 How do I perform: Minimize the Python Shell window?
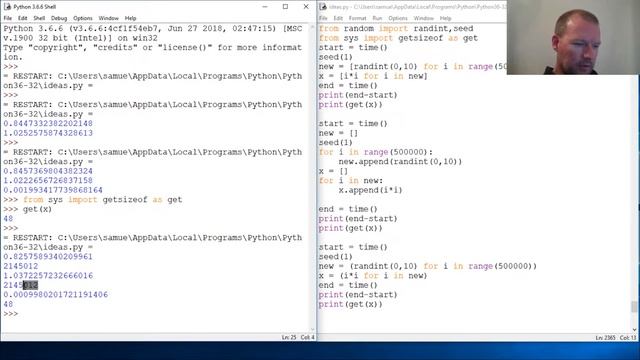point(265,7)
